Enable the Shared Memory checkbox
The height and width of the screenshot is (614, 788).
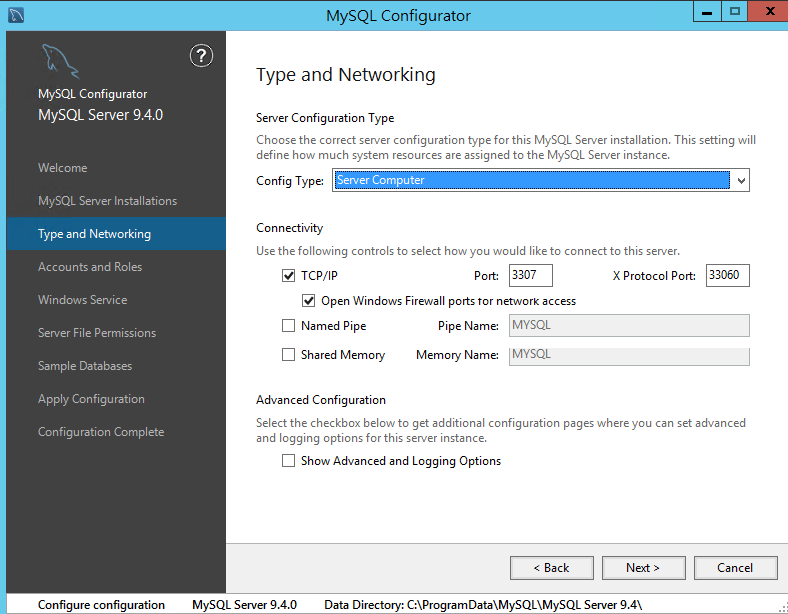[288, 355]
